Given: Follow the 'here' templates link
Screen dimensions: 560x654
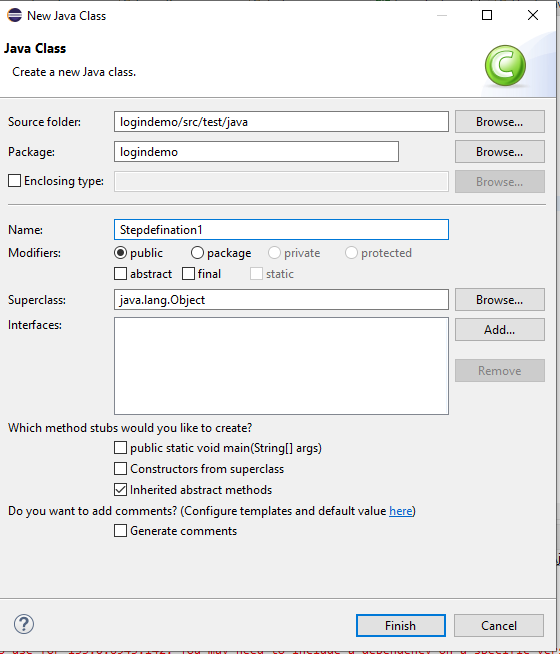Looking at the screenshot, I should 400,511.
